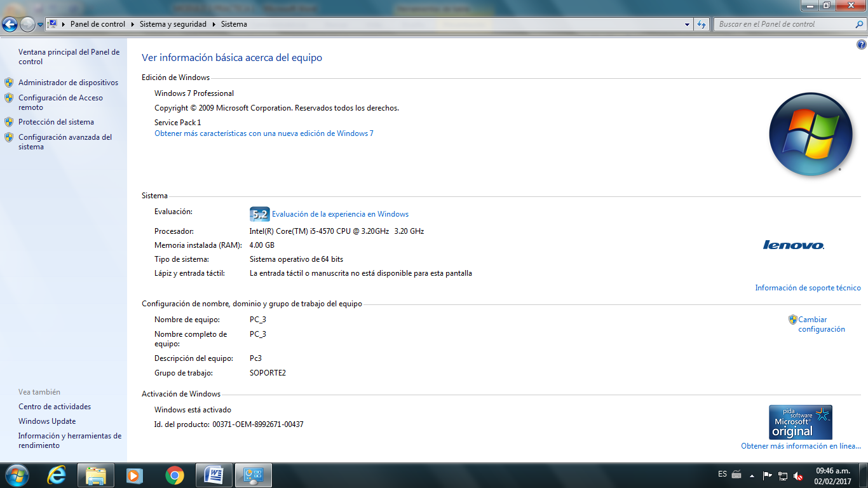Click 'Cambiar configuración' link
Image resolution: width=868 pixels, height=488 pixels.
(x=822, y=324)
